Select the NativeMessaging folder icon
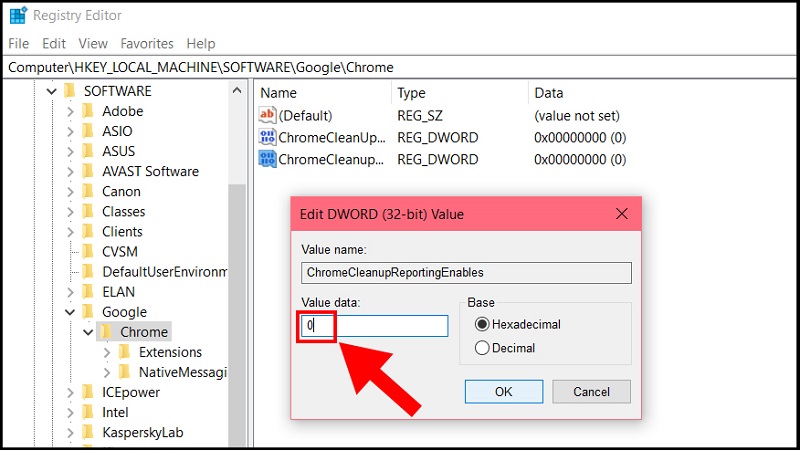 coord(124,371)
